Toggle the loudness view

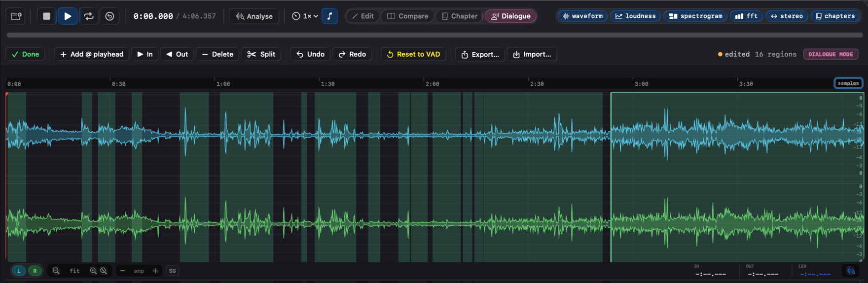tap(635, 16)
